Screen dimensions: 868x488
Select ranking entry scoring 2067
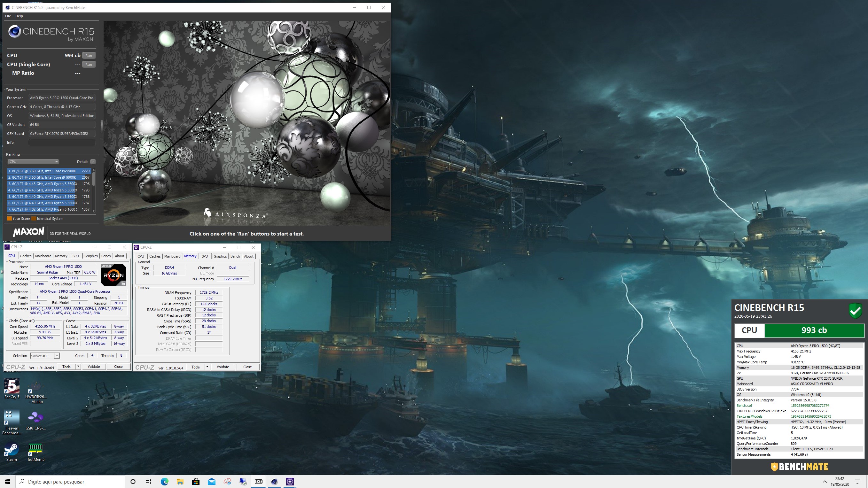(49, 177)
